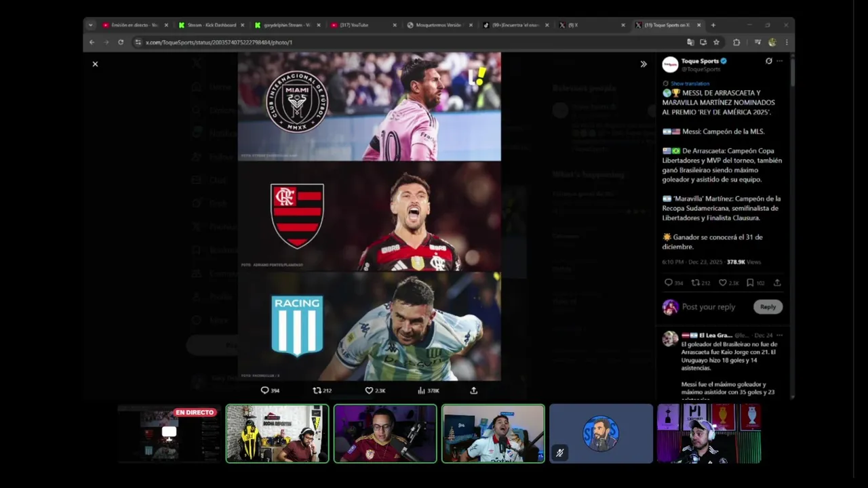The height and width of the screenshot is (488, 868).
Task: Open more options on El Lea Gra comment
Action: click(780, 335)
